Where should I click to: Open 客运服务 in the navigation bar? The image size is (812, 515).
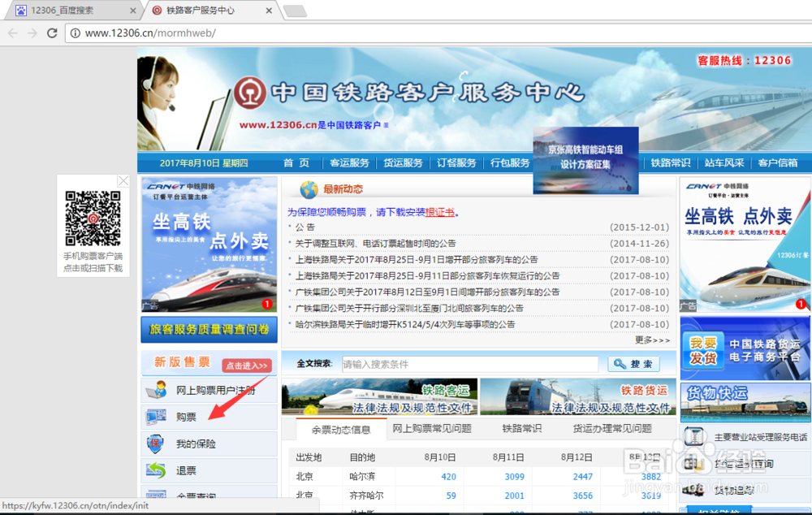(349, 162)
